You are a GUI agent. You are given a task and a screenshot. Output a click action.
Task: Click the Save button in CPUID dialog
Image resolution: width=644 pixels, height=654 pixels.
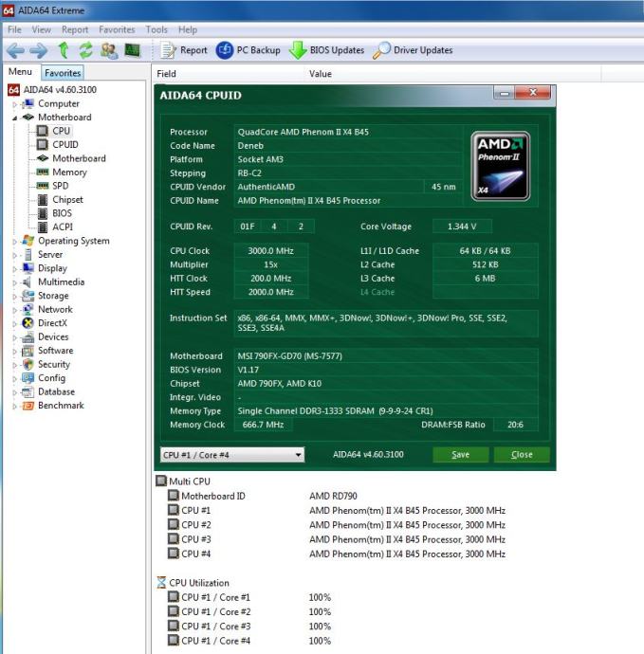pos(460,455)
